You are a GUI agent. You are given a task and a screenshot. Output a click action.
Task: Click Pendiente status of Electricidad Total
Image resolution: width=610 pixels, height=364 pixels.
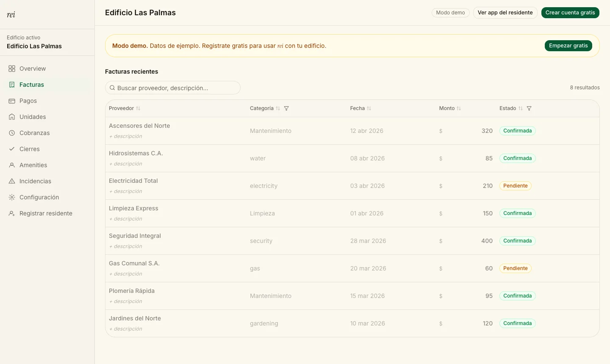tap(516, 186)
